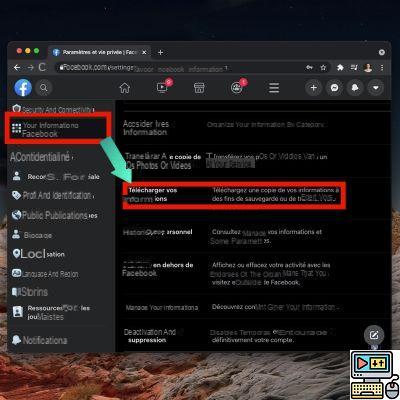This screenshot has width=400, height=400.
Task: Open Public Publications settings
Action: pos(54,215)
